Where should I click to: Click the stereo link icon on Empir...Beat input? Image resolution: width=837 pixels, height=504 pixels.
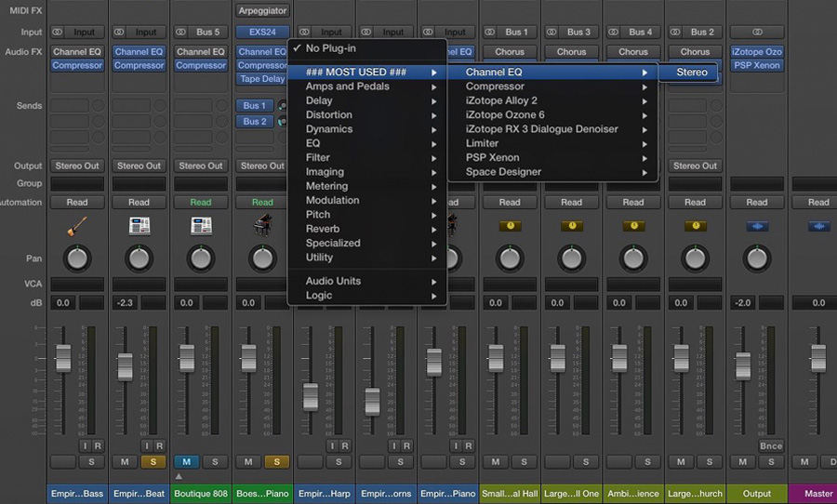click(x=119, y=32)
